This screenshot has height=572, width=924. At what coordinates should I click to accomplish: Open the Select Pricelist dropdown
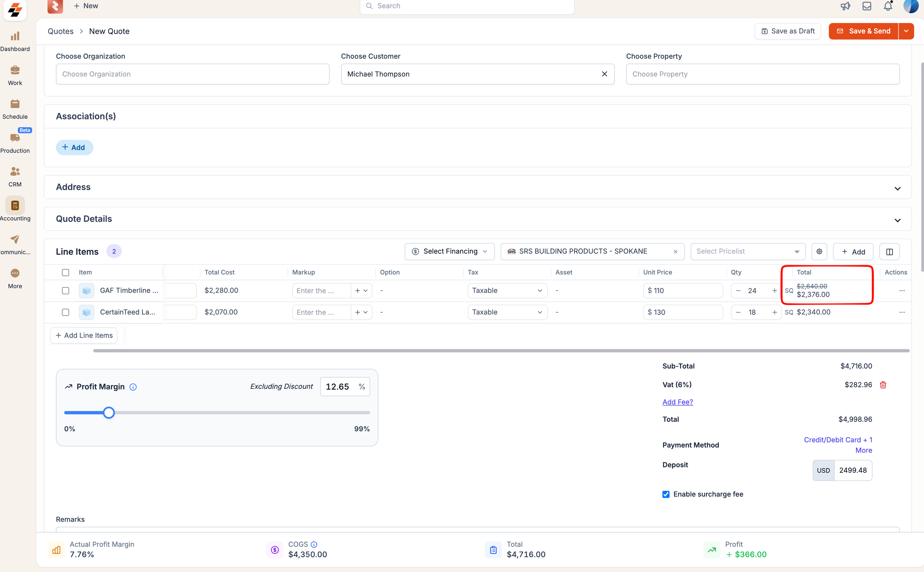[748, 251]
